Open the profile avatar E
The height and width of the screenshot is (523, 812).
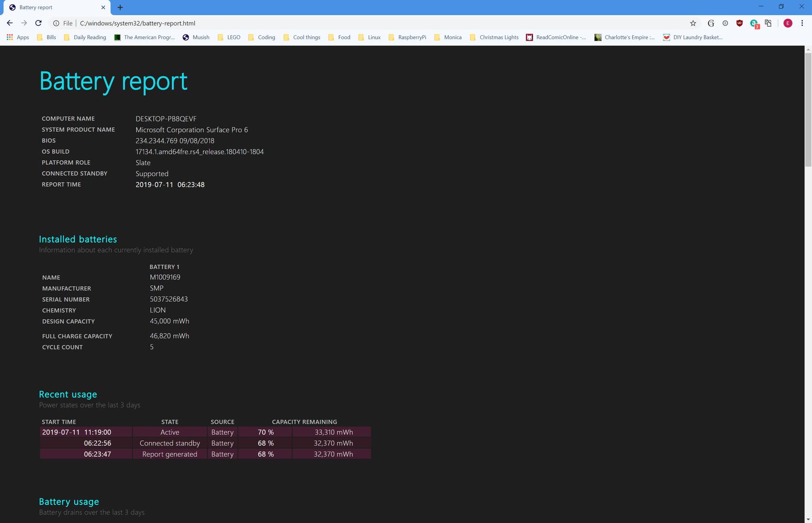[788, 23]
